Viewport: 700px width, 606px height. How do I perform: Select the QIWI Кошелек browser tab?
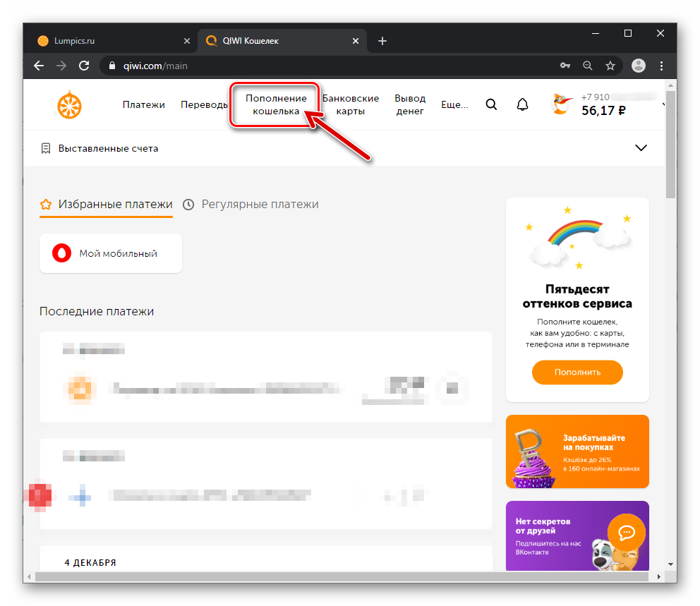[282, 41]
